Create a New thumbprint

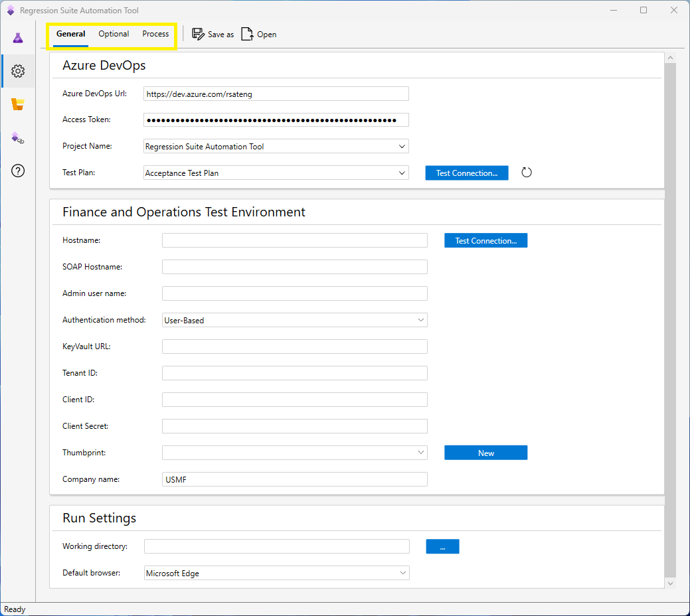485,452
